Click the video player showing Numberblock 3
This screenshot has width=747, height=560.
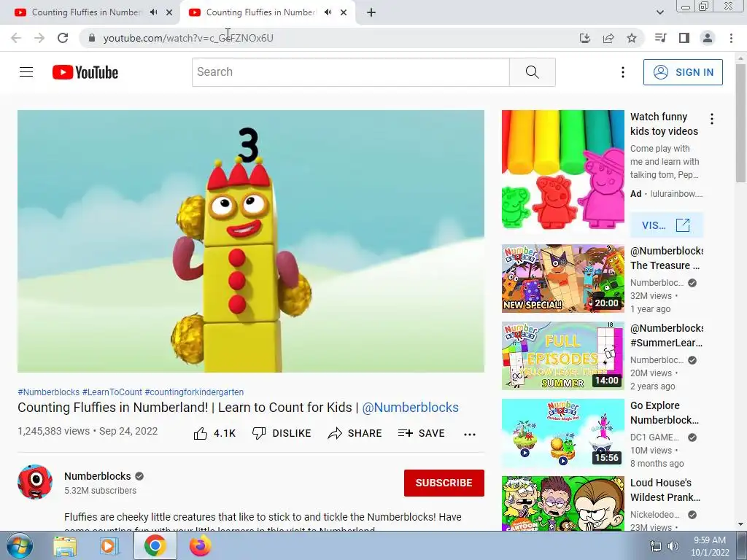coord(251,241)
